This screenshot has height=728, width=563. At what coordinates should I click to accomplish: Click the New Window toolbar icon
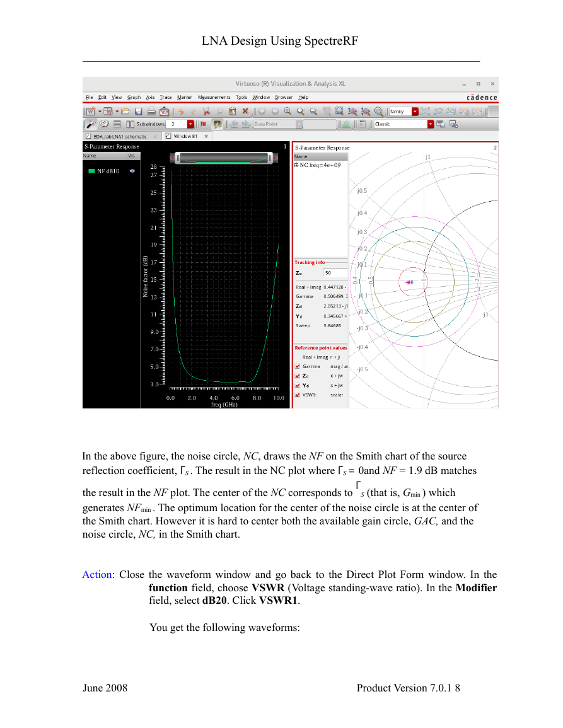(x=91, y=112)
